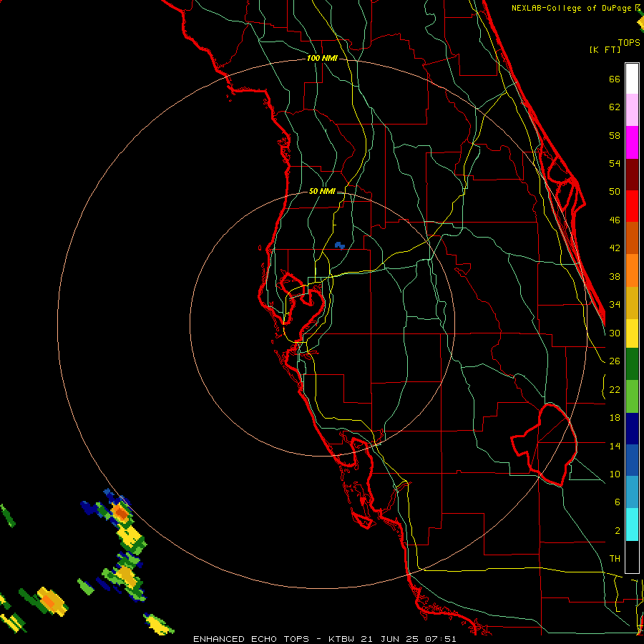Click the TOPS legend heading
Image resolution: width=644 pixels, height=644 pixels.
pos(629,42)
